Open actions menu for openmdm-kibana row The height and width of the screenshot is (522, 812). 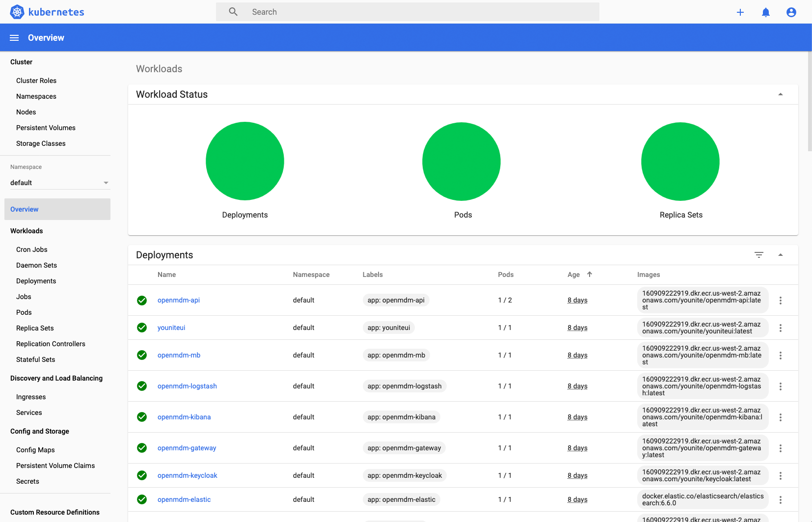781,417
